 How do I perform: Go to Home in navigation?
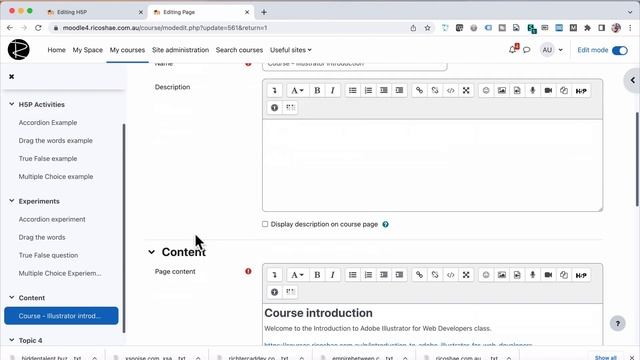[56, 50]
